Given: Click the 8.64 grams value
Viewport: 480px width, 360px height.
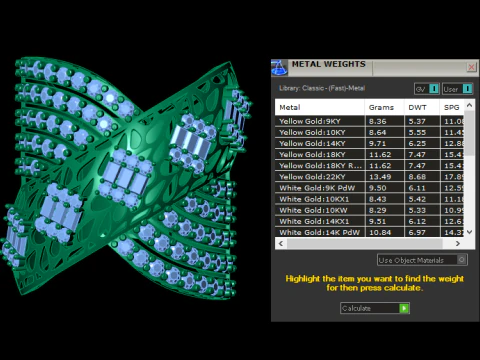Looking at the screenshot, I should [x=377, y=132].
